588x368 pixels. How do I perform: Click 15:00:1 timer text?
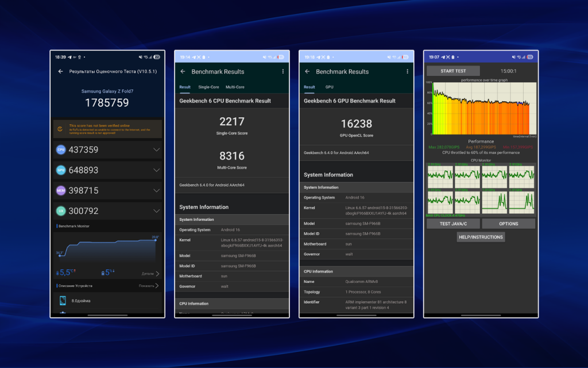click(x=509, y=71)
